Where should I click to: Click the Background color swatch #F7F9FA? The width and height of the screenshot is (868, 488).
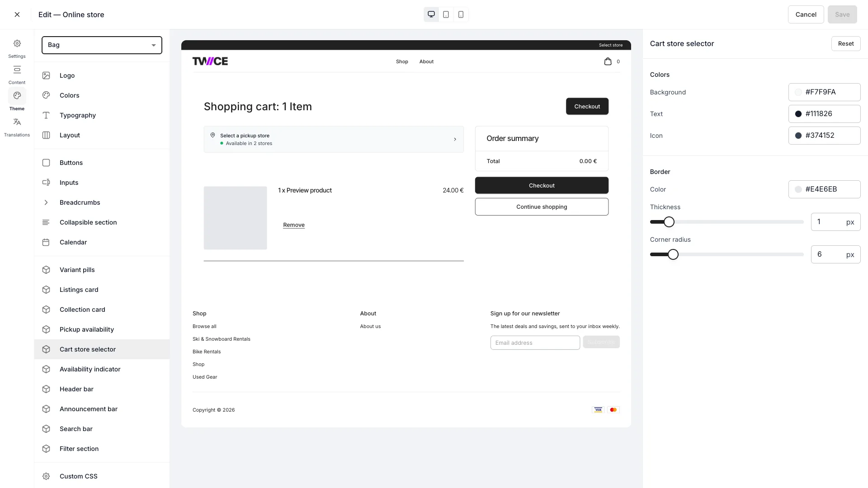pyautogui.click(x=798, y=92)
